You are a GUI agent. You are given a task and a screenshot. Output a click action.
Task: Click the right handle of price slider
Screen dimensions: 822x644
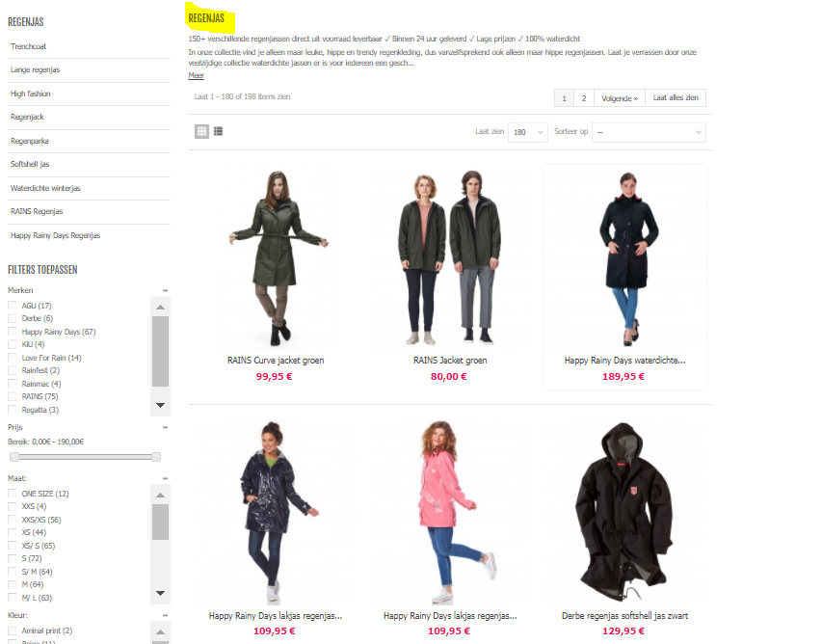[x=156, y=457]
